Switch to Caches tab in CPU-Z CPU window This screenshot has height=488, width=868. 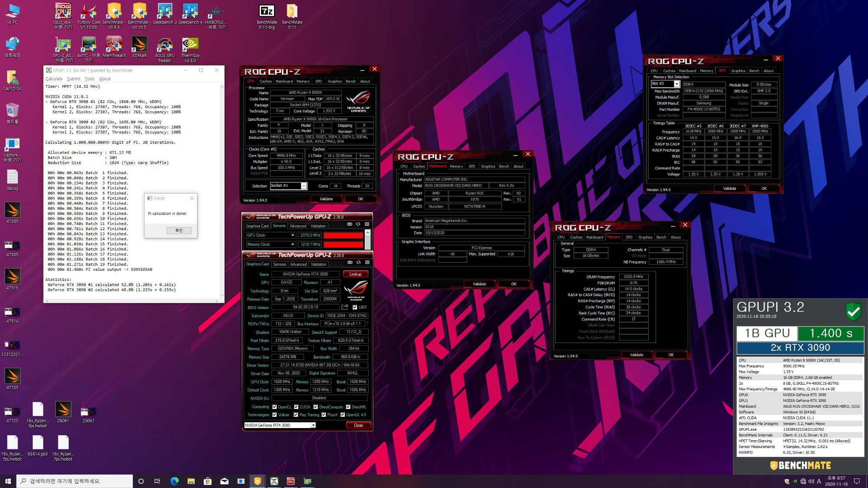[x=265, y=81]
